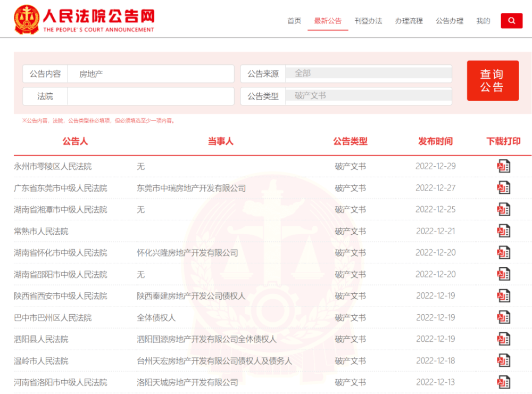
Task: Click the empty 法院 input field
Action: (150, 96)
